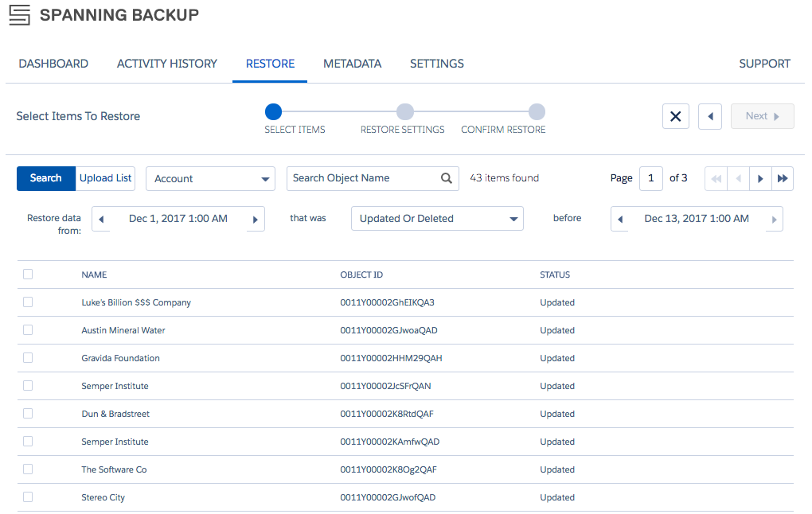The image size is (812, 514).
Task: Click object ID 0011Y00002GJwofQAD
Action: point(388,497)
